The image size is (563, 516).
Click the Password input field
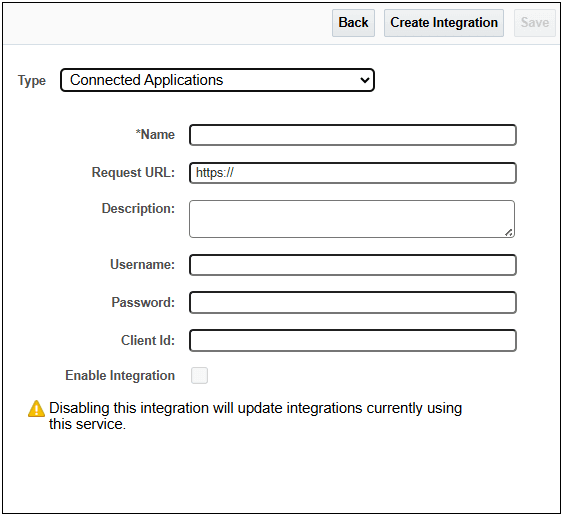353,303
